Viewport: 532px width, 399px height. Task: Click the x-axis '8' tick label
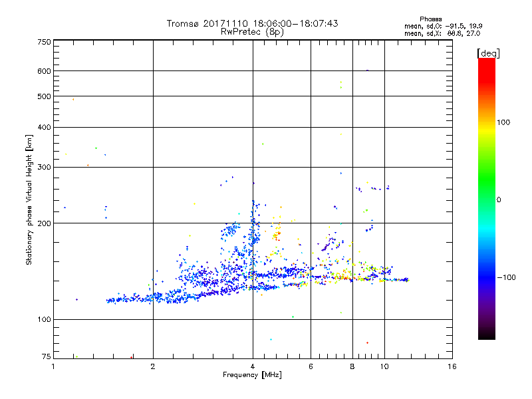point(352,366)
